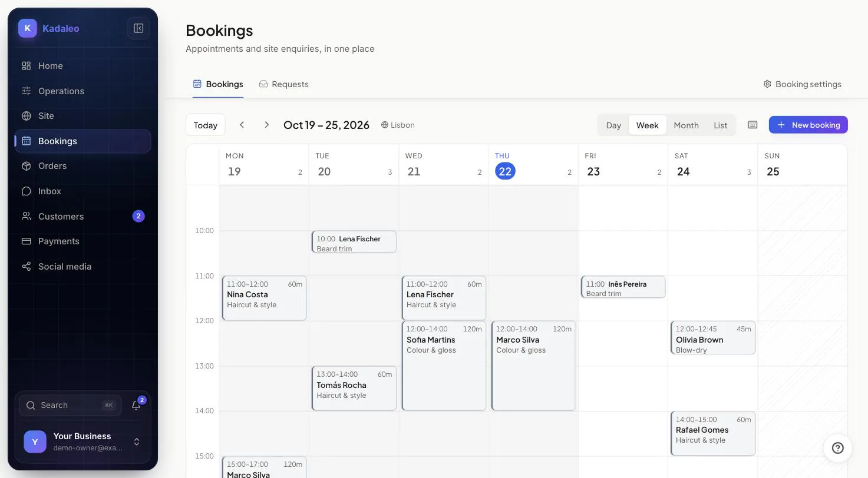Switch to List view
Viewport: 868px width, 478px height.
coord(720,125)
